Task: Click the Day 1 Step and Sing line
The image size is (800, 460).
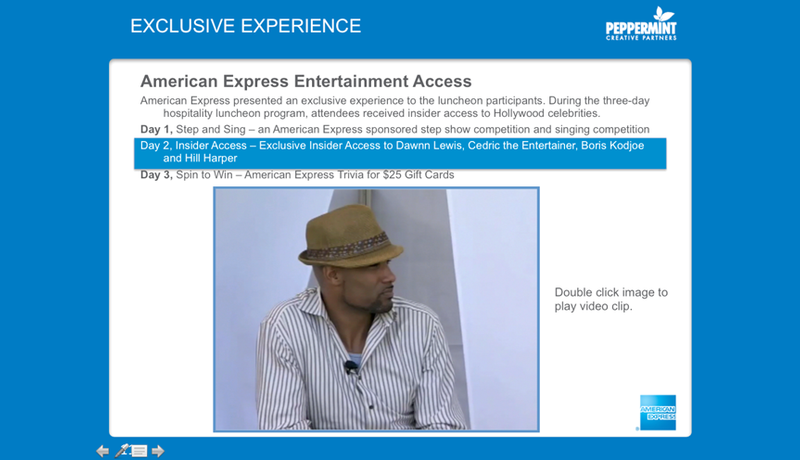Action: click(395, 130)
